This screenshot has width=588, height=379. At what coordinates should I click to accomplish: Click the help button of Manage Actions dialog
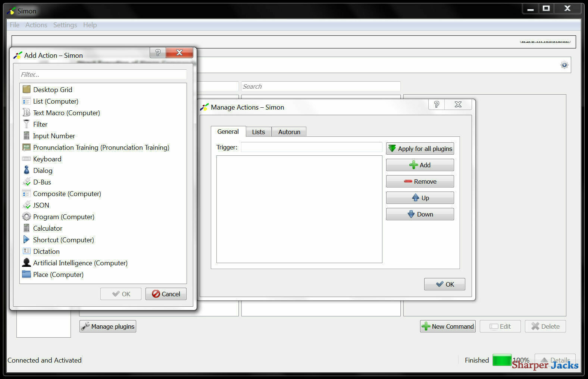pos(437,104)
